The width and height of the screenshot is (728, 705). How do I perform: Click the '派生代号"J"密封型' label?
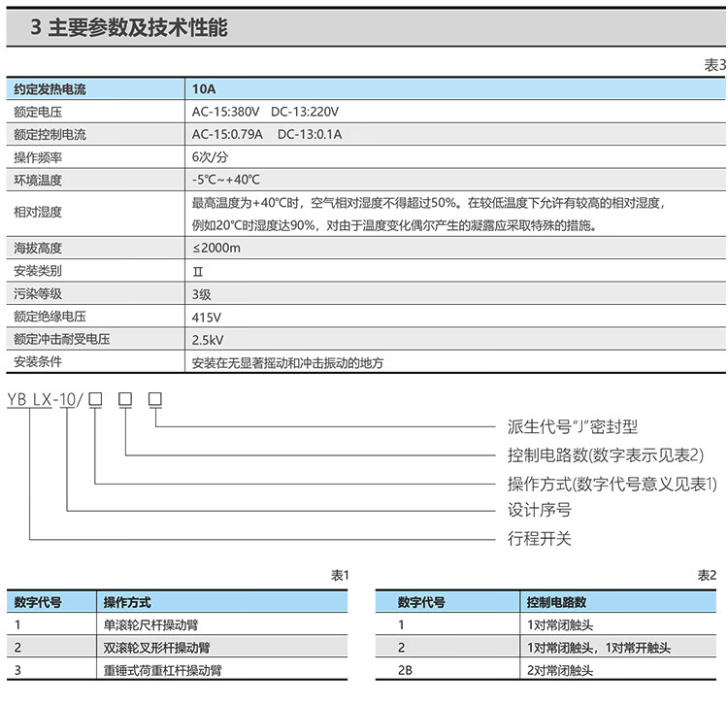(573, 426)
